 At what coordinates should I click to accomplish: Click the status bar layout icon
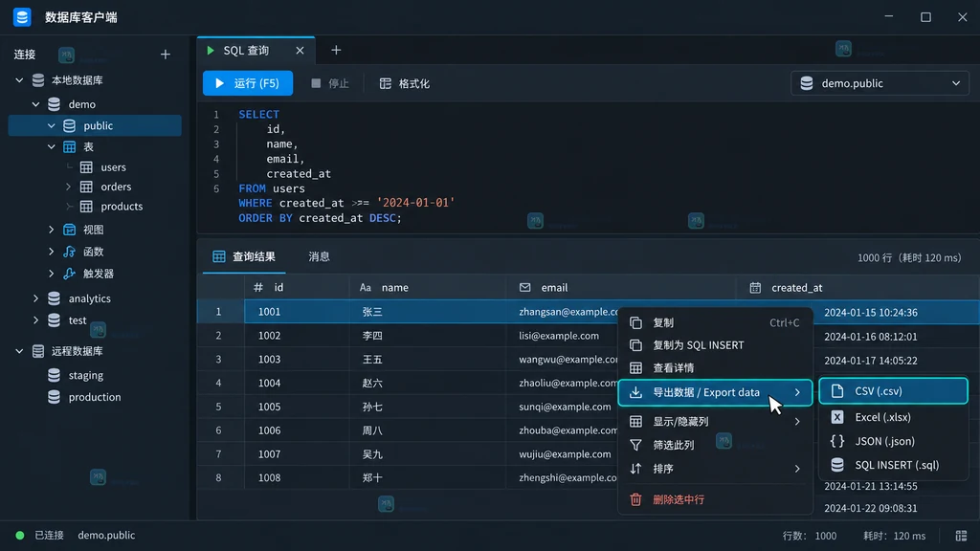(x=961, y=536)
